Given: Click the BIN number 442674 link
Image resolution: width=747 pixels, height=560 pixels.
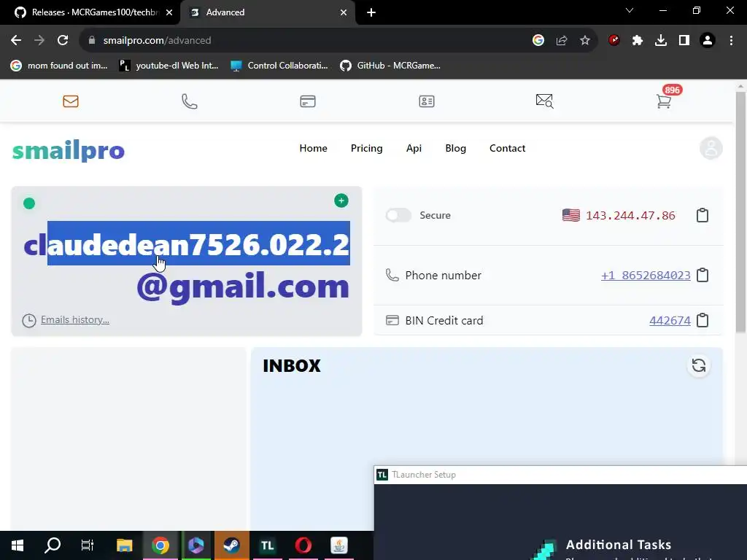Looking at the screenshot, I should tap(670, 321).
